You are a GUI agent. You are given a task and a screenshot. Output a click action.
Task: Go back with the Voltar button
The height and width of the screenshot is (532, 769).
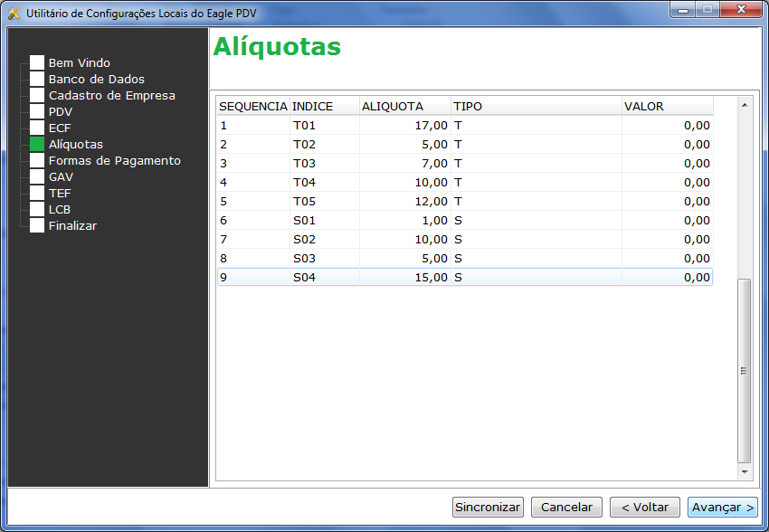pos(645,507)
